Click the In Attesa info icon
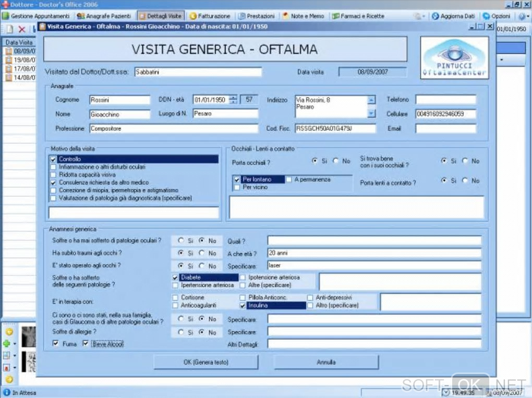Screen dimensions: 532x398 [x=6, y=392]
